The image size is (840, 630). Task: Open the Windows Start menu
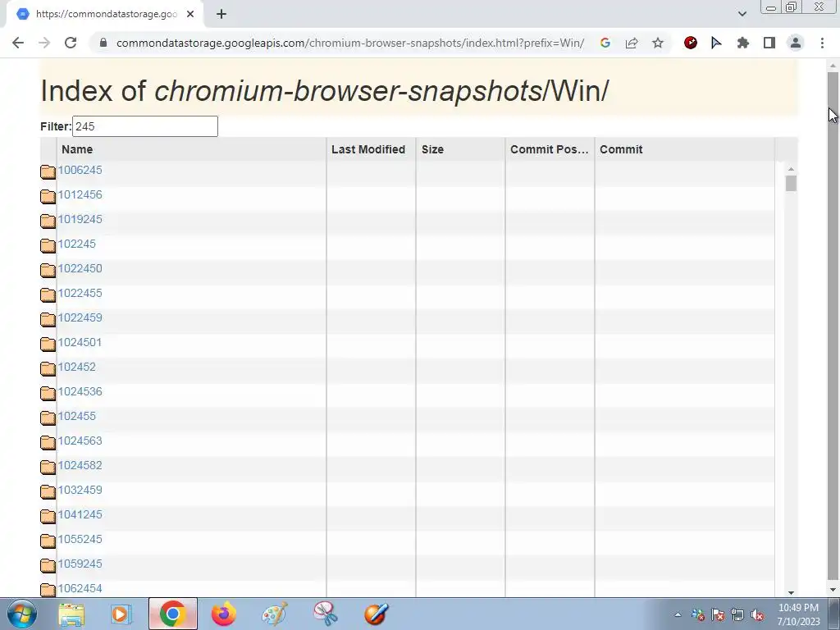click(21, 614)
